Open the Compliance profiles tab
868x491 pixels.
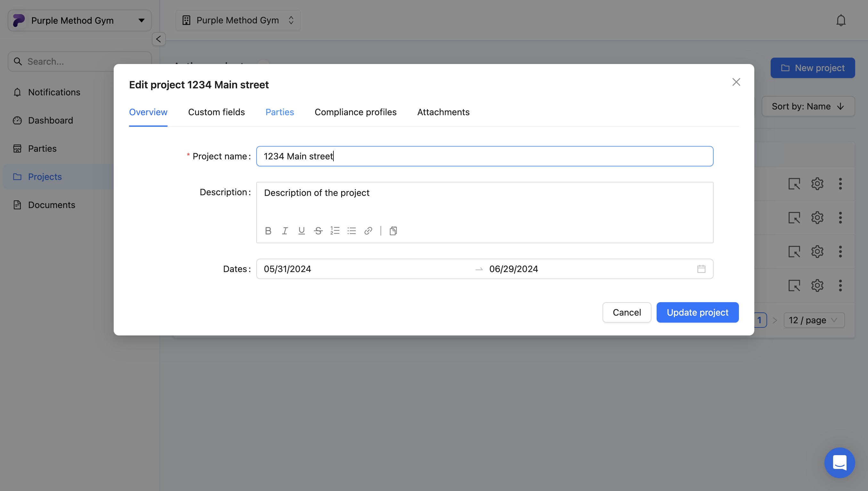[355, 112]
